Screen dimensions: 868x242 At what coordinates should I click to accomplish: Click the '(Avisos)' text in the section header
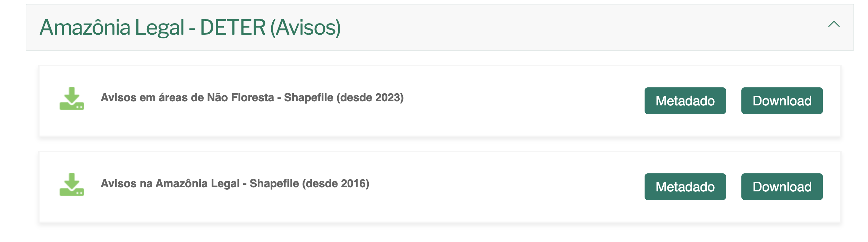tap(306, 27)
